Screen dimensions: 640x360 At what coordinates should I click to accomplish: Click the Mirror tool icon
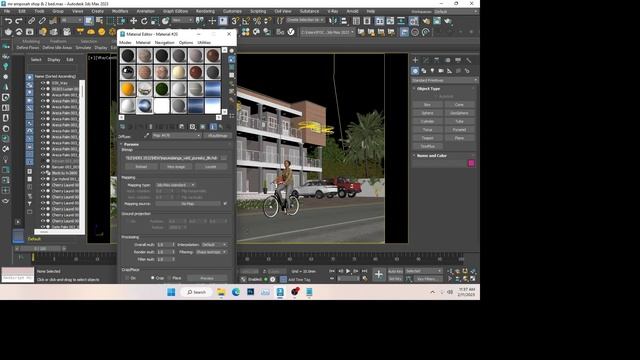[333, 21]
